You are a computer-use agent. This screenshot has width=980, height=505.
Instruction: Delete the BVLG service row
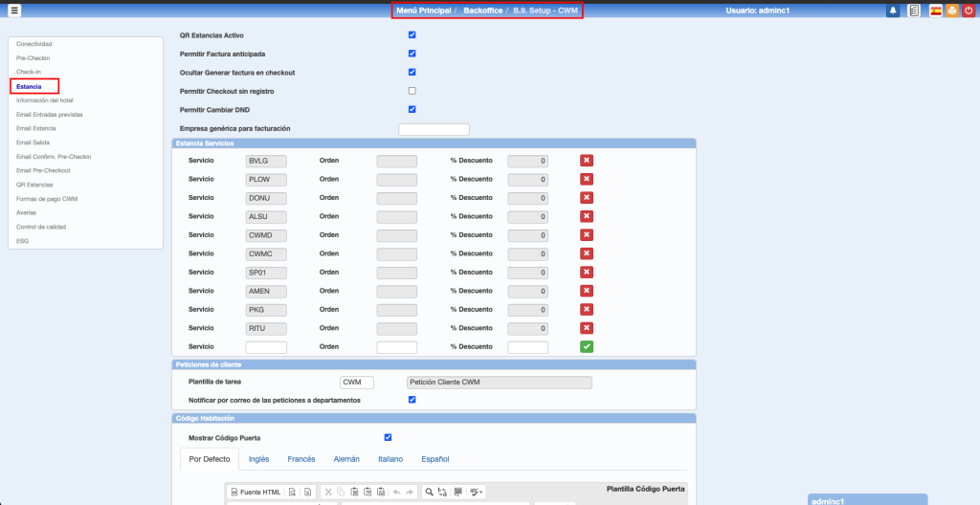(587, 161)
